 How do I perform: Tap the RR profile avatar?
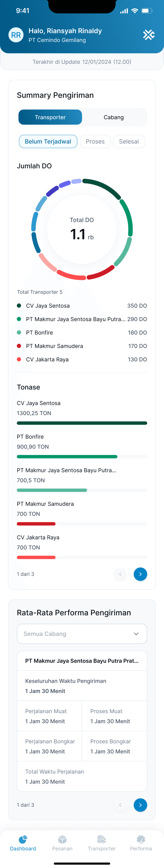point(16,35)
